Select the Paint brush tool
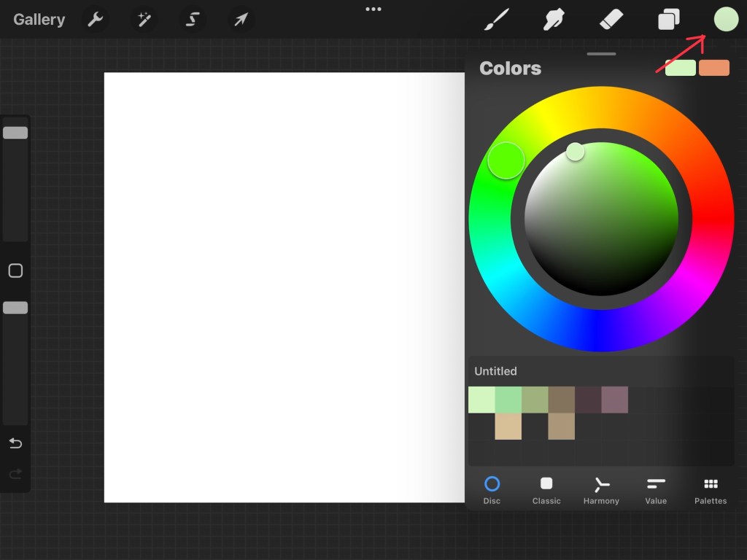This screenshot has width=747, height=560. tap(496, 20)
